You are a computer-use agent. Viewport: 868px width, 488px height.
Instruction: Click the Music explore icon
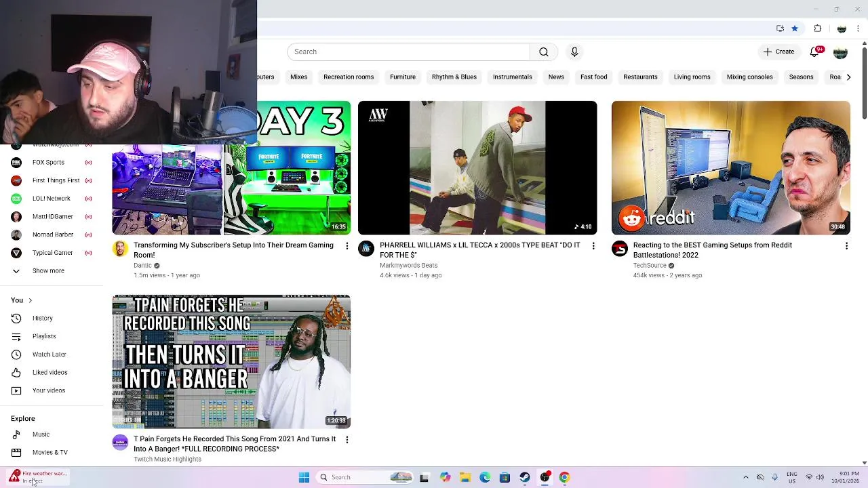pyautogui.click(x=16, y=434)
